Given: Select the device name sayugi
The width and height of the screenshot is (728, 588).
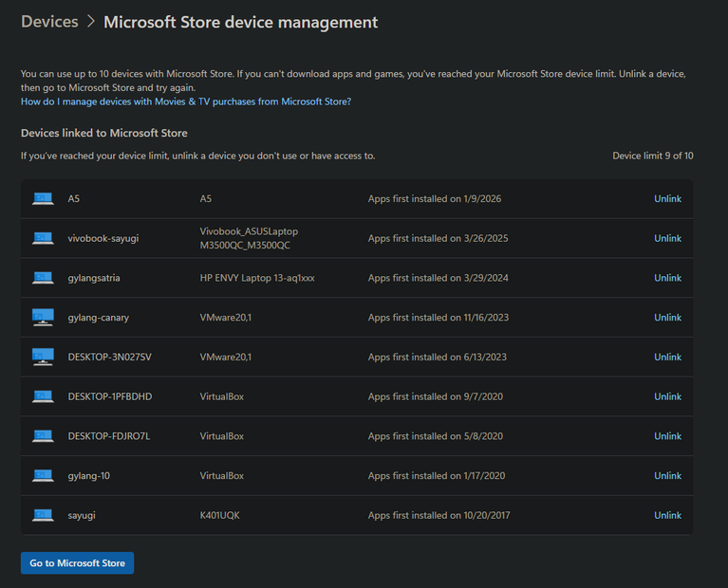Looking at the screenshot, I should [82, 516].
